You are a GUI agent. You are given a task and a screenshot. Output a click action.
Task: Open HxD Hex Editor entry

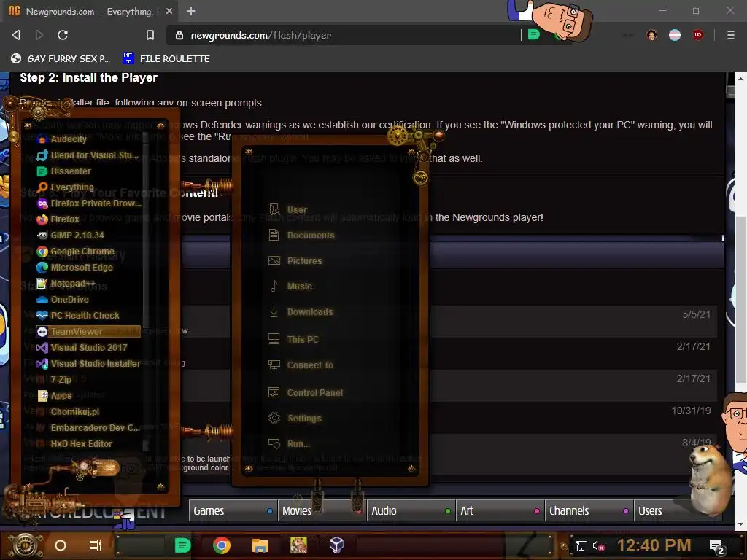pos(75,444)
